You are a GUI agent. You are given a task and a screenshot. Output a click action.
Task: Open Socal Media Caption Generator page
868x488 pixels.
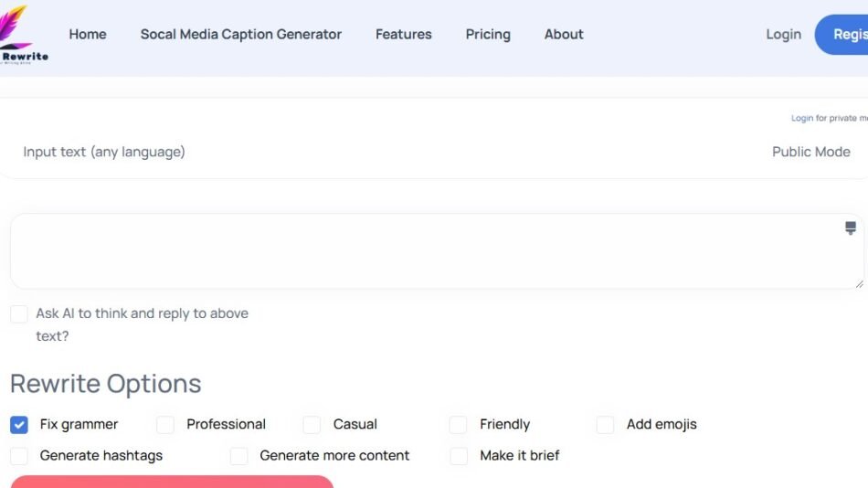tap(240, 35)
